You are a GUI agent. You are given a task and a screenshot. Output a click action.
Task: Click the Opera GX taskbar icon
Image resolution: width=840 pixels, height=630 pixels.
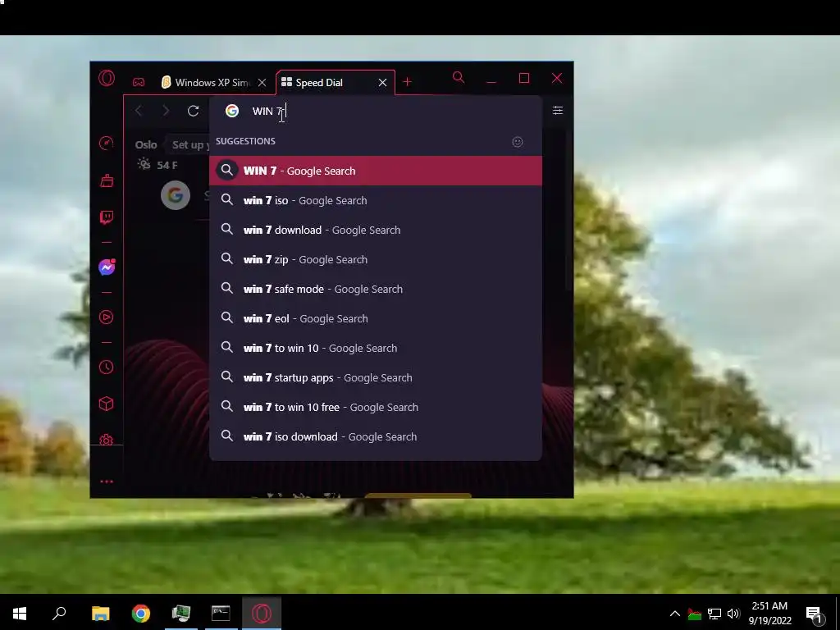coord(262,613)
